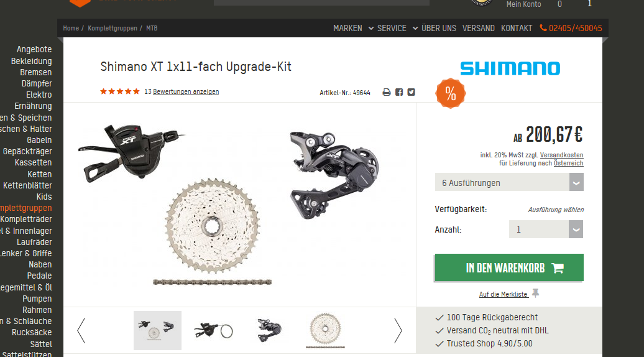The image size is (644, 357).
Task: Open Kassetten category in sidebar
Action: 34,163
